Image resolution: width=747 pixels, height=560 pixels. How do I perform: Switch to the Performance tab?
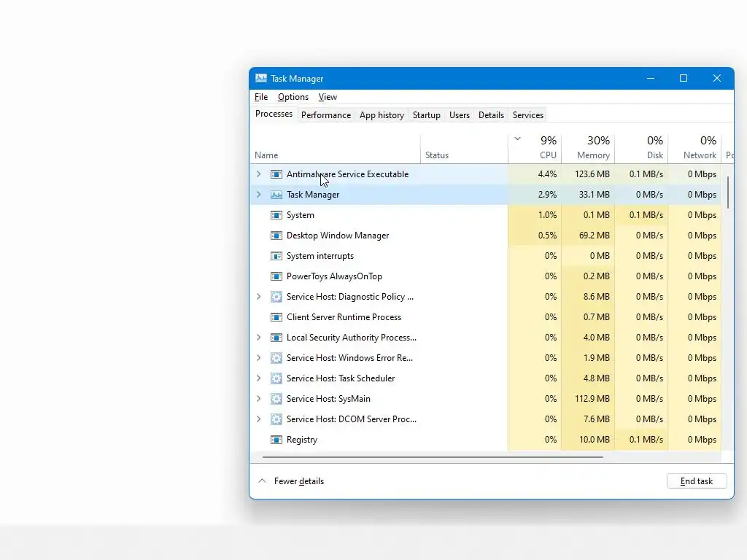point(326,115)
